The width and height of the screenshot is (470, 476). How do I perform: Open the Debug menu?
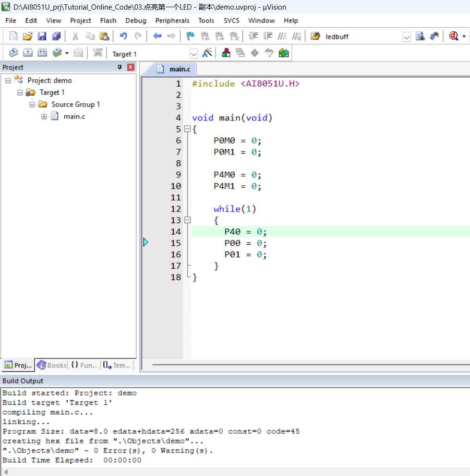[x=136, y=21]
